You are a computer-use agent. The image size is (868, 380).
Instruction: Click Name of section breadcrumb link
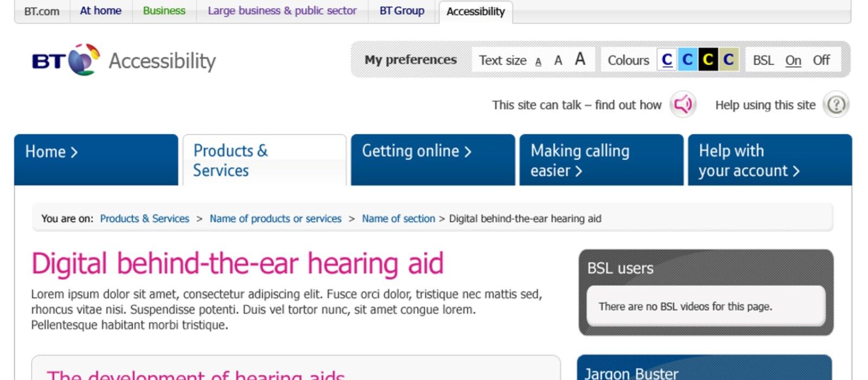click(x=398, y=218)
